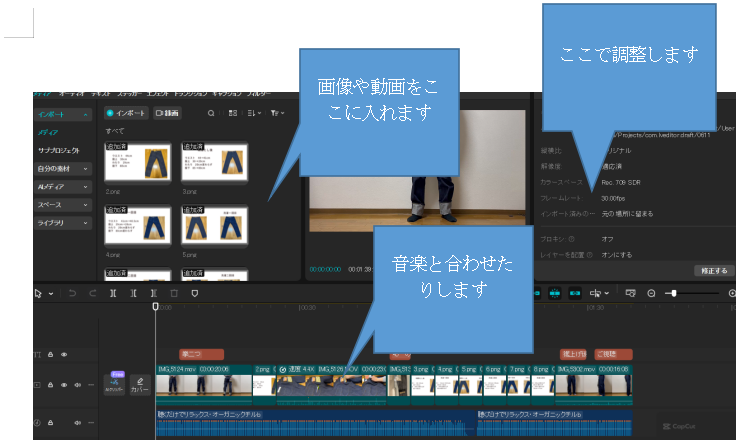
Task: Open the sort order dropdown in media panel
Action: (x=254, y=113)
